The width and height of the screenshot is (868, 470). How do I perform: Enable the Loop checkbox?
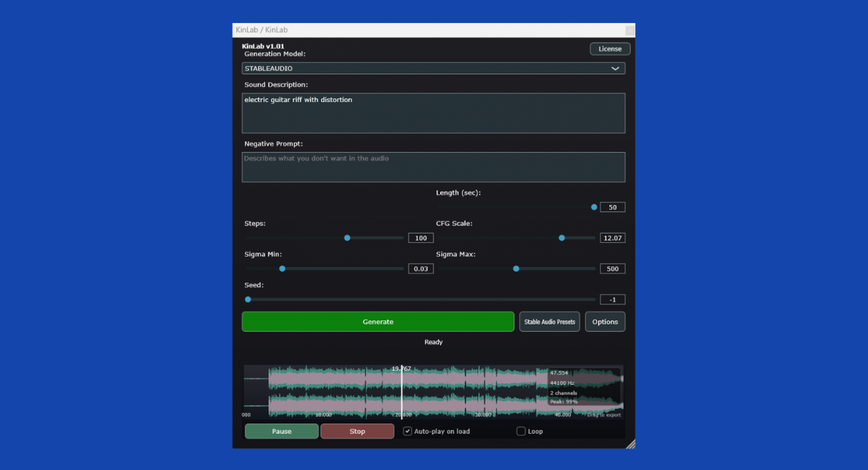[521, 432]
